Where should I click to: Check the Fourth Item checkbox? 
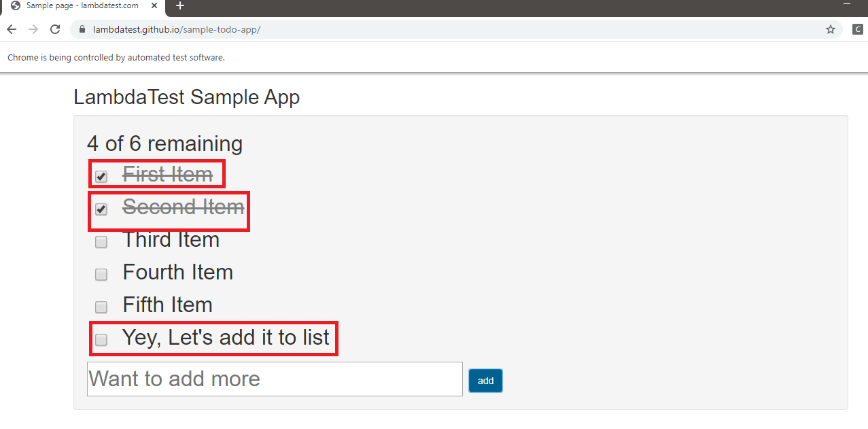click(101, 275)
